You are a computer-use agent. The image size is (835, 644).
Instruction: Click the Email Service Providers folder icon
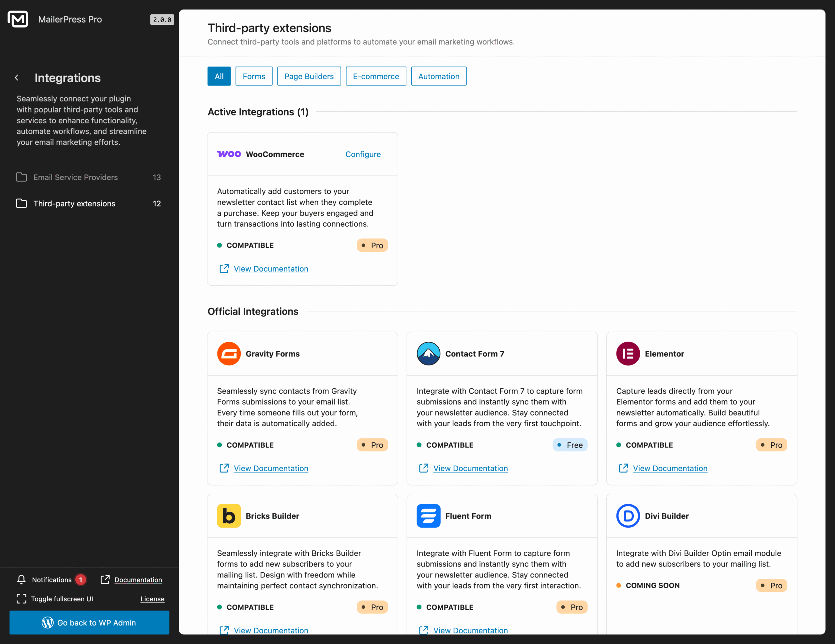coord(22,177)
